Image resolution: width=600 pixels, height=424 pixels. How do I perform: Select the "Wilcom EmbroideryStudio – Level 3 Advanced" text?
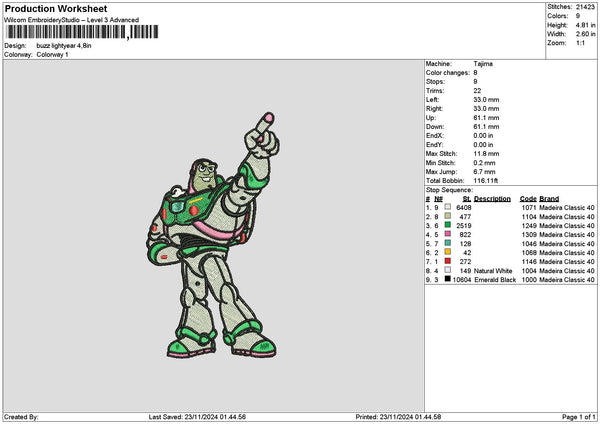coord(71,20)
